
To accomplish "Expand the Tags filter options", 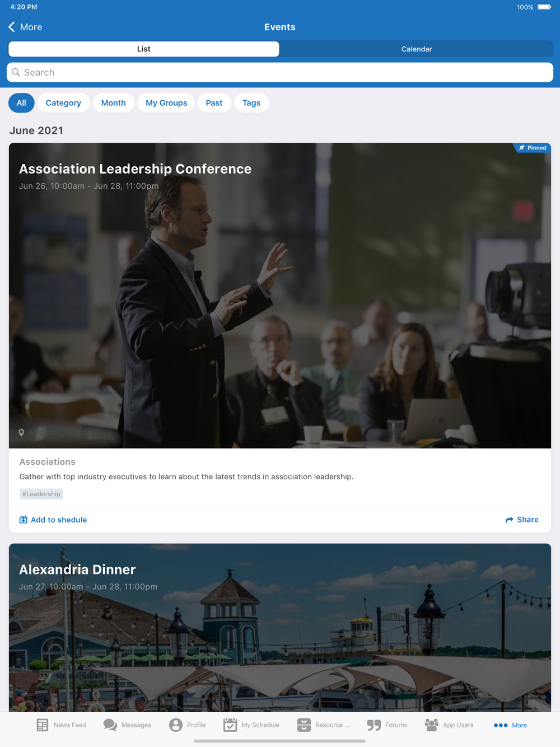I will (251, 103).
